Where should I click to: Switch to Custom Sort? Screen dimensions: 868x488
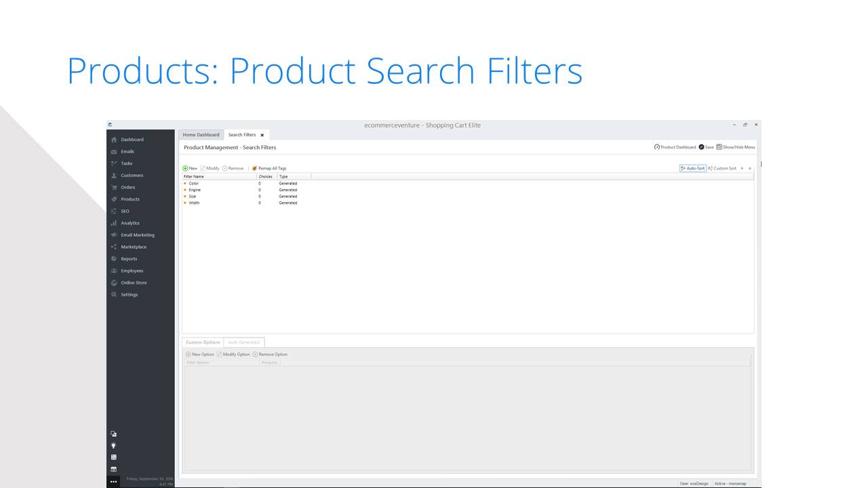tap(722, 168)
